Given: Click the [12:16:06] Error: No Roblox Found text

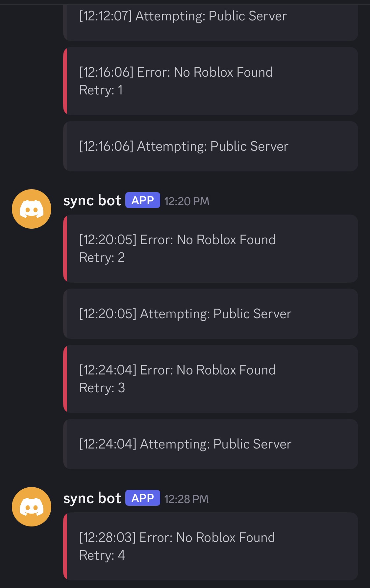Looking at the screenshot, I should (176, 72).
